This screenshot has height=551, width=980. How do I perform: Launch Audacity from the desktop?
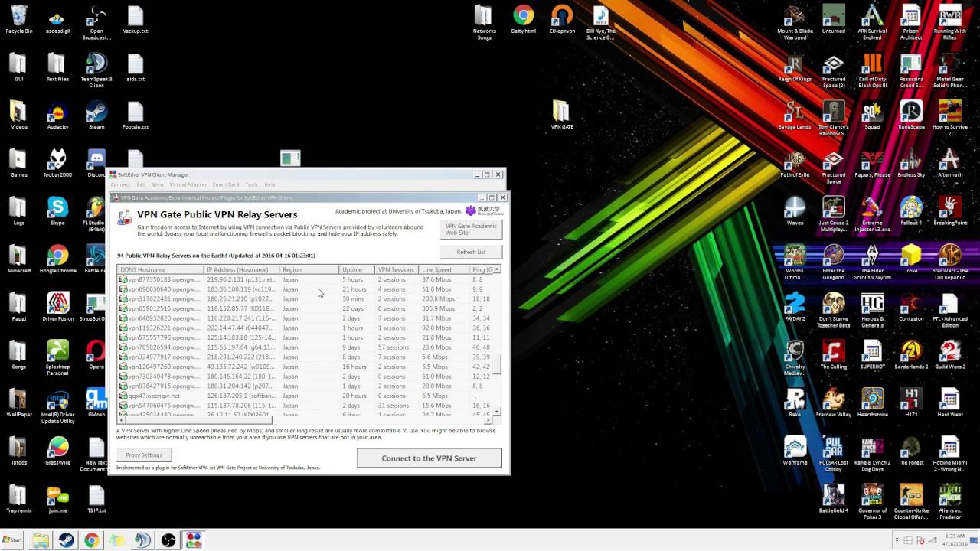pos(57,116)
